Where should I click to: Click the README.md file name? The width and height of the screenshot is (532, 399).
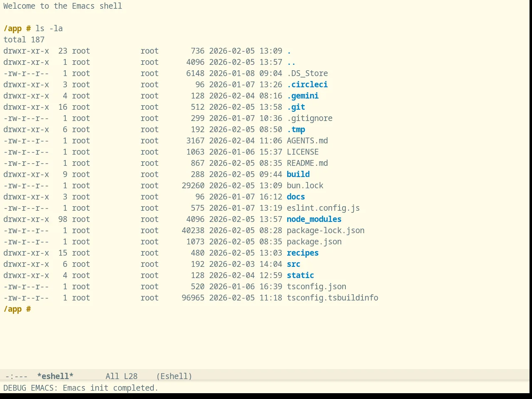coord(307,163)
